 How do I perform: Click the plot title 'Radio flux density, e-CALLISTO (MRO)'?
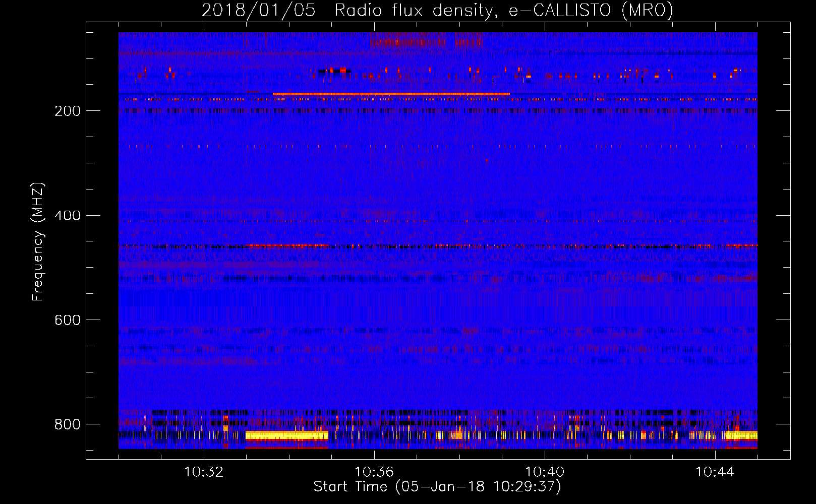[504, 10]
